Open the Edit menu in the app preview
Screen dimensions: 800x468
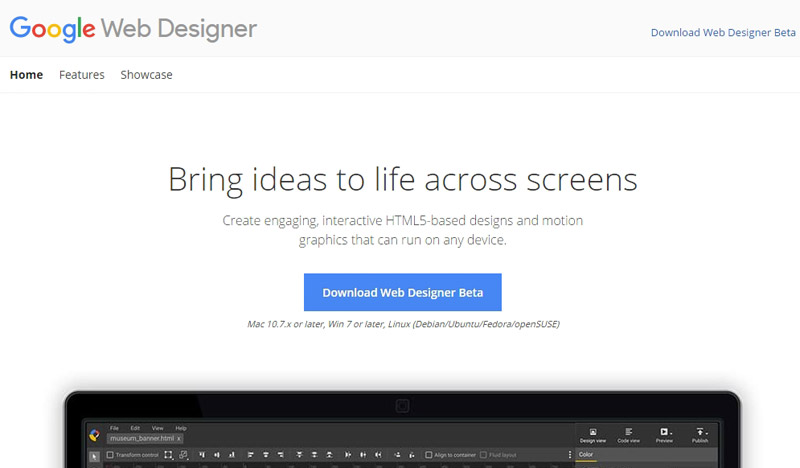pyautogui.click(x=135, y=428)
